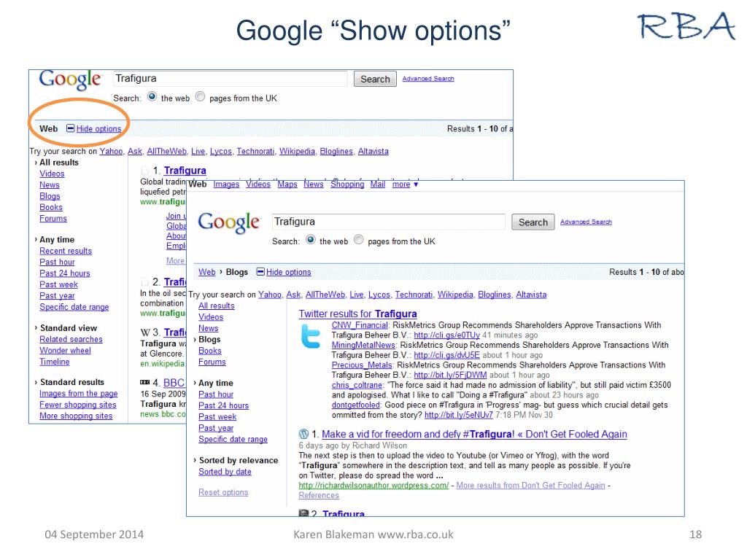Click the Google logo in the front window
This screenshot has width=747, height=560.
(x=229, y=222)
